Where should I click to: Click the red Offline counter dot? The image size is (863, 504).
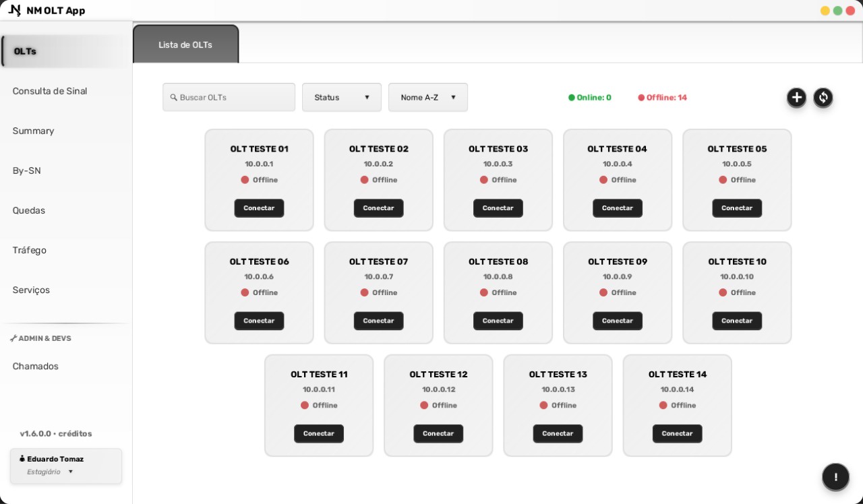641,98
